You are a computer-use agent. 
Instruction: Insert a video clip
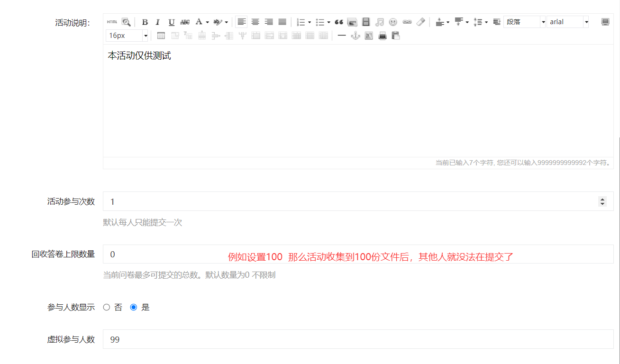pyautogui.click(x=366, y=22)
